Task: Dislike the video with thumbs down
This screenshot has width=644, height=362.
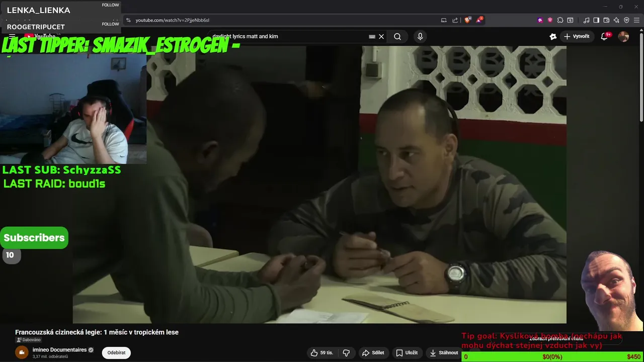Action: pyautogui.click(x=346, y=353)
